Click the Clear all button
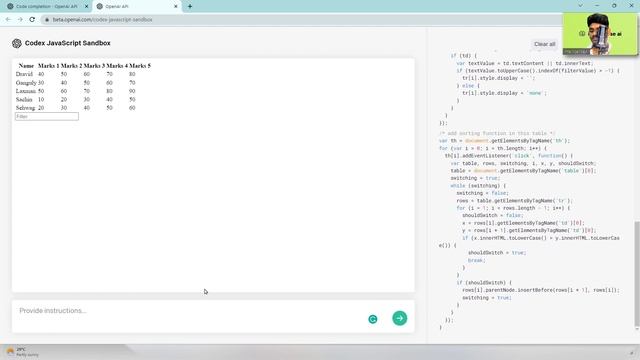Image resolution: width=640 pixels, height=360 pixels. coord(544,44)
